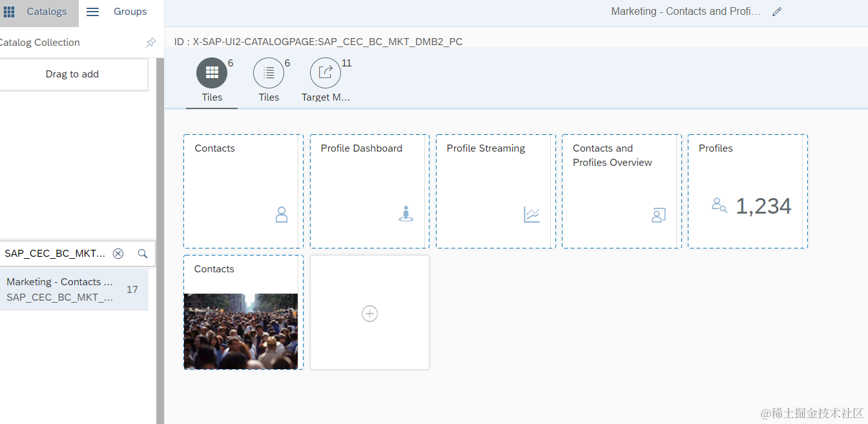Click the Target Mappings export icon
This screenshot has height=424, width=868.
pos(325,73)
